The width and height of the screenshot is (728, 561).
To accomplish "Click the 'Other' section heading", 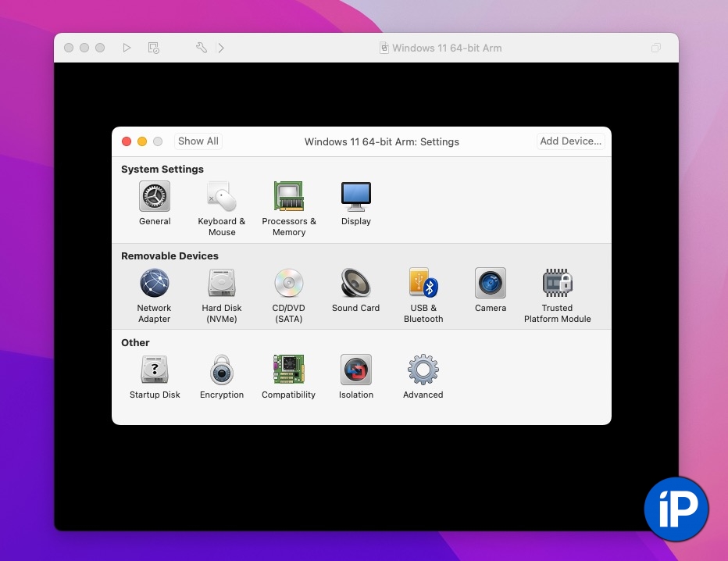I will pos(135,343).
